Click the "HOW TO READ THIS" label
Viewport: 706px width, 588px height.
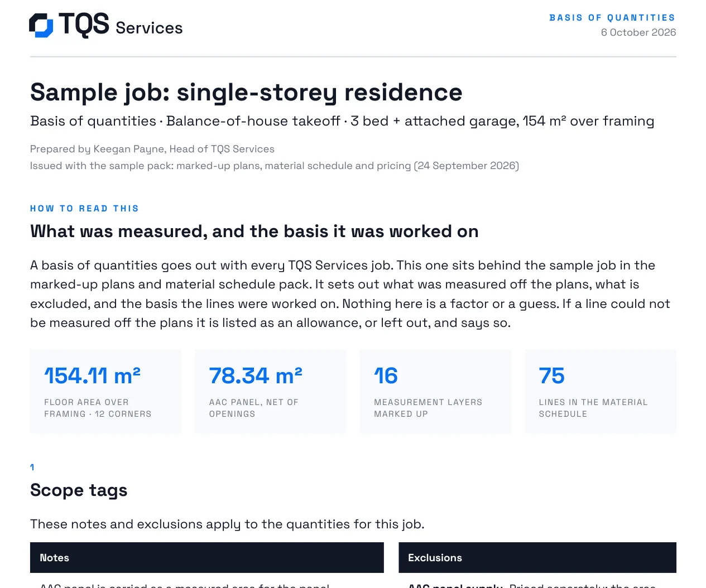[84, 209]
